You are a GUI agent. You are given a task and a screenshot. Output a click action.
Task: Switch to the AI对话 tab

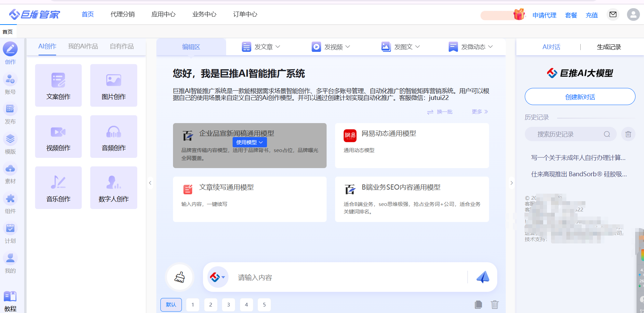[551, 47]
